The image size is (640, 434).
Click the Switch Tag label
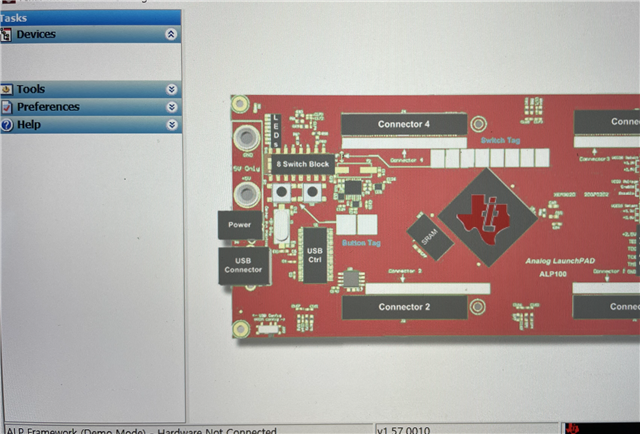500,140
